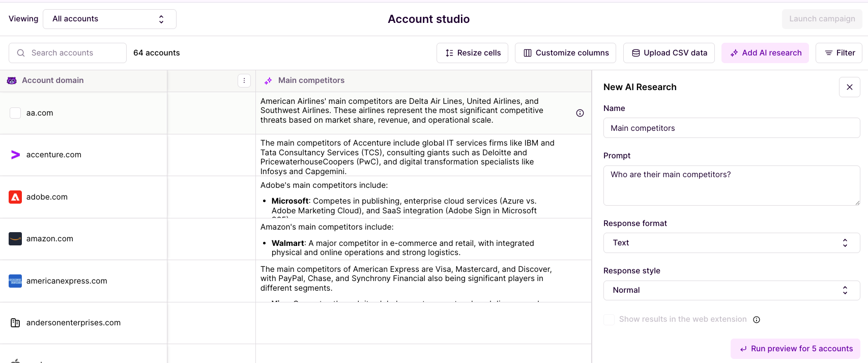Click the aa.com domain text

40,113
